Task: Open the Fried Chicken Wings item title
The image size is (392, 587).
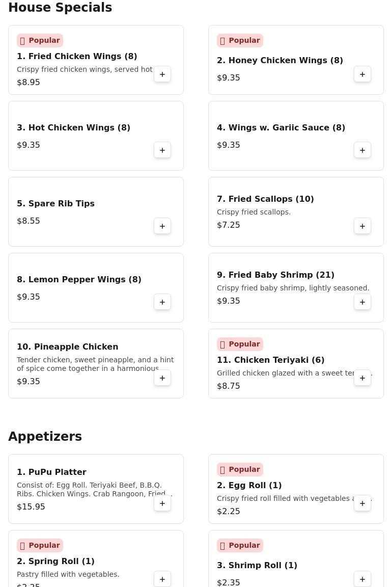Action: point(77,56)
